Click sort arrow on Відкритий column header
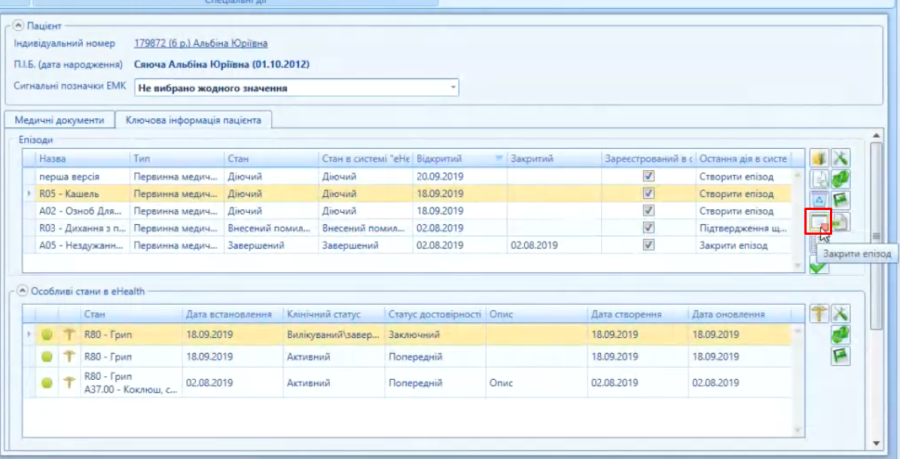 coord(499,158)
